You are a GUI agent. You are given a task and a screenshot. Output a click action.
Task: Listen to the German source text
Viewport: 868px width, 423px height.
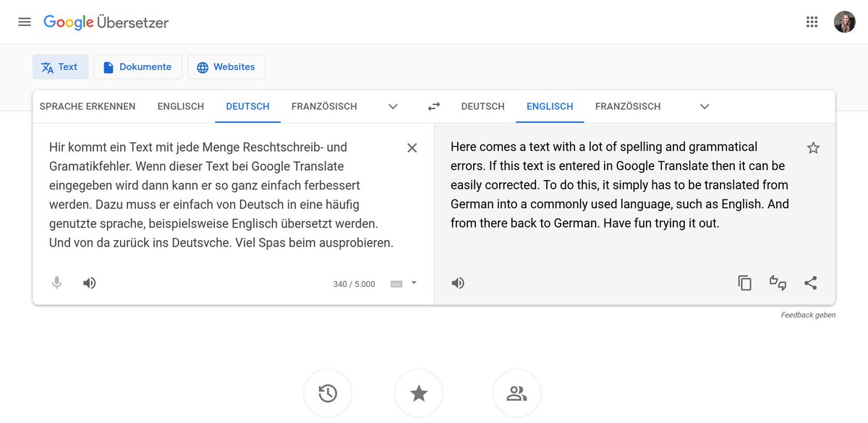point(90,283)
